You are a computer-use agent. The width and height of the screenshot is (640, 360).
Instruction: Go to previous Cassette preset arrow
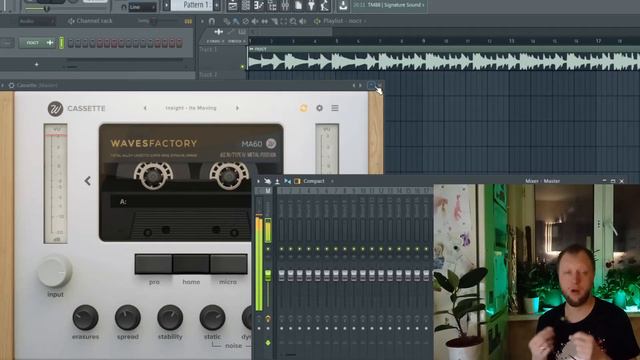(145, 108)
